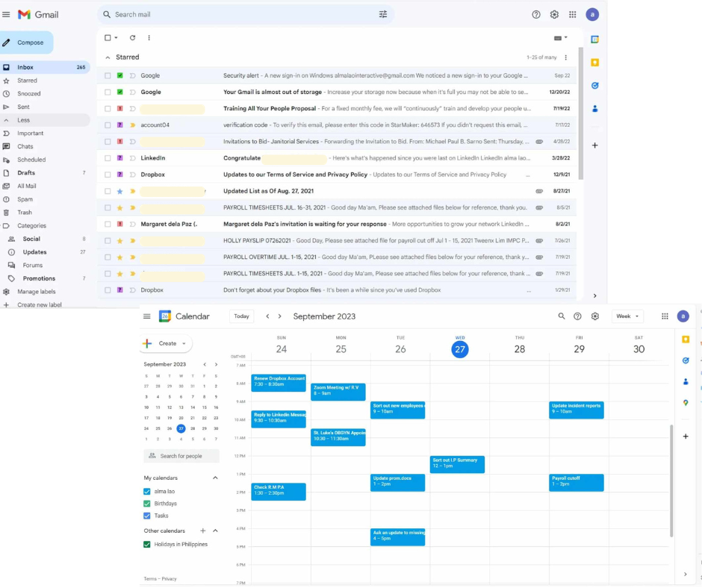Toggle alma lao calendar checkbox

coord(147,491)
